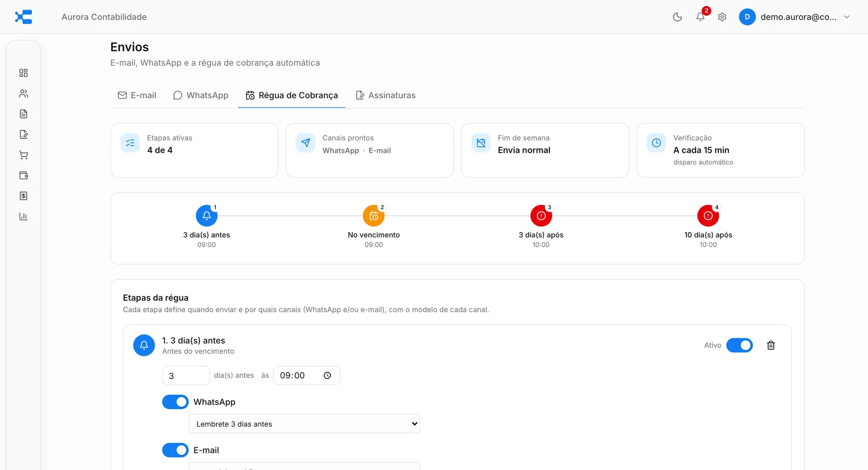Open dashboard grid icon in sidebar
Screen dimensions: 868x470
click(23, 73)
